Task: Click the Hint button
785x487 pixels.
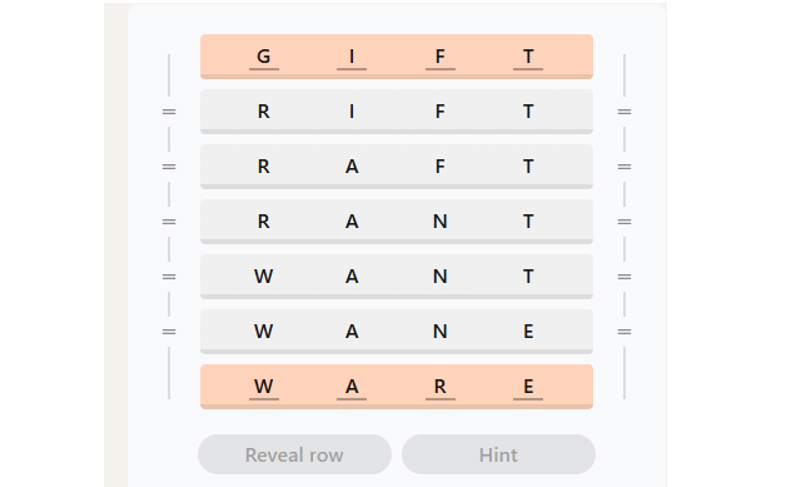Action: 499,454
